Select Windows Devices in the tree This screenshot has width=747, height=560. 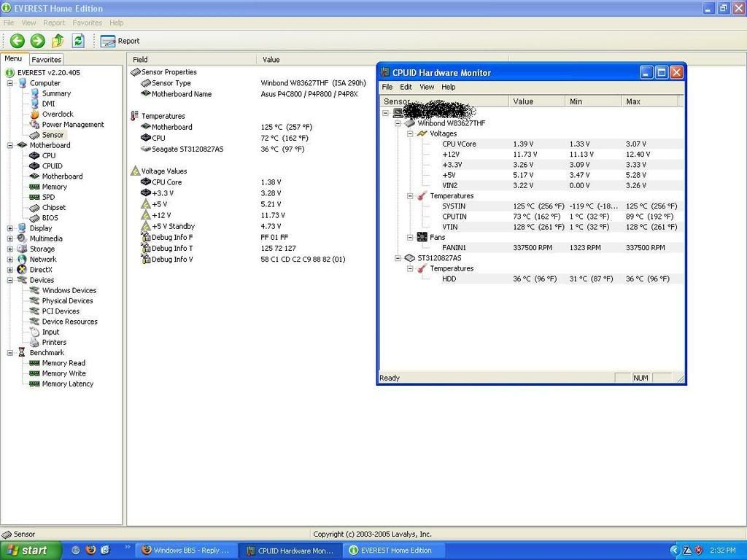pyautogui.click(x=69, y=290)
